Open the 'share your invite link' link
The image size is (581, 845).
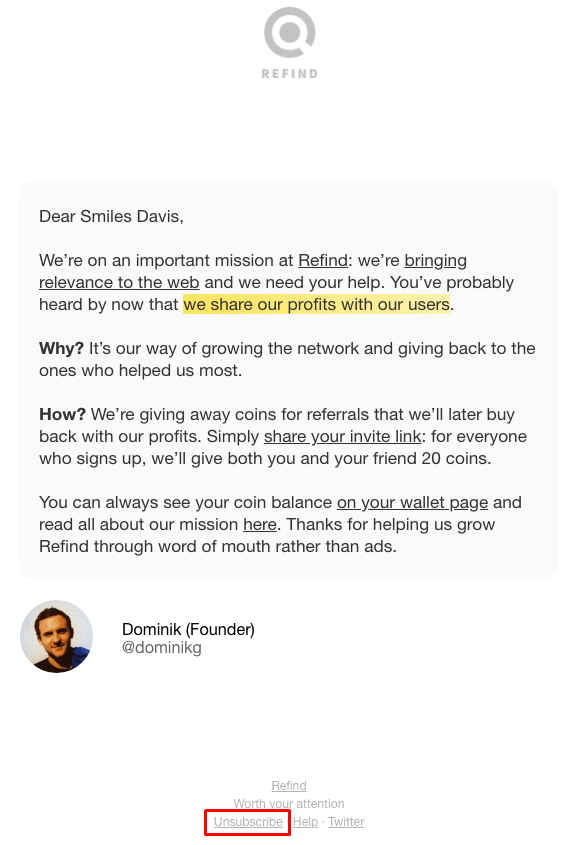pyautogui.click(x=342, y=437)
